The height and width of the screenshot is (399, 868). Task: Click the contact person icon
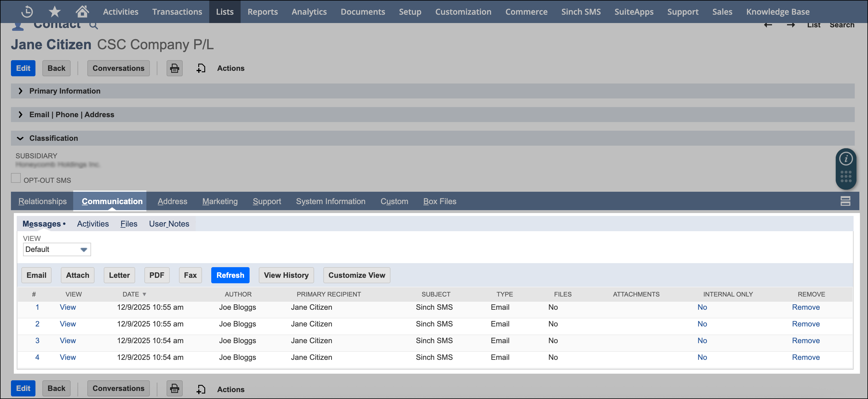[18, 26]
